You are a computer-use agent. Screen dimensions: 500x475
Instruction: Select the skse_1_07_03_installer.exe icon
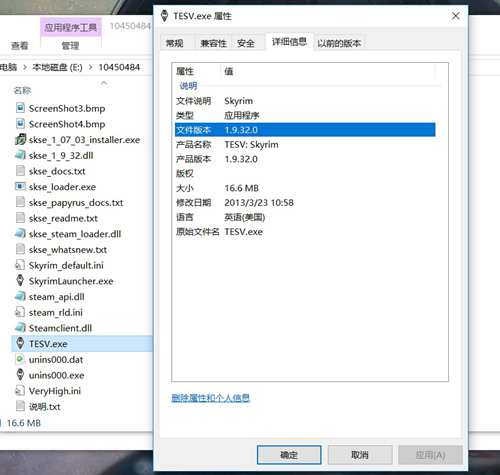(20, 140)
